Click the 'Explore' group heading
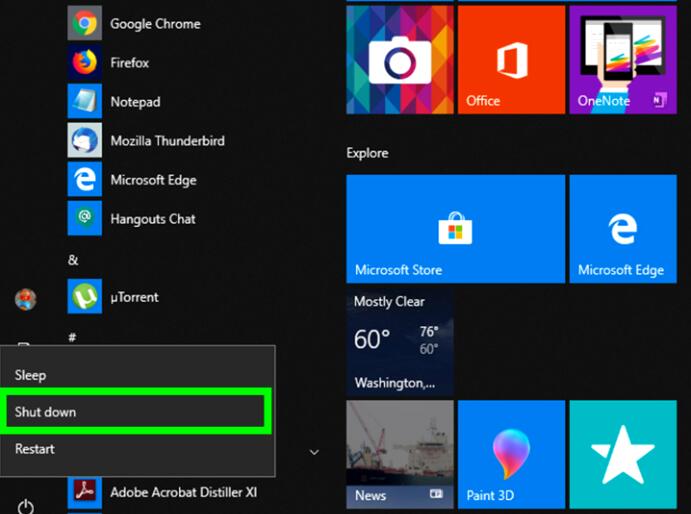 pyautogui.click(x=367, y=153)
